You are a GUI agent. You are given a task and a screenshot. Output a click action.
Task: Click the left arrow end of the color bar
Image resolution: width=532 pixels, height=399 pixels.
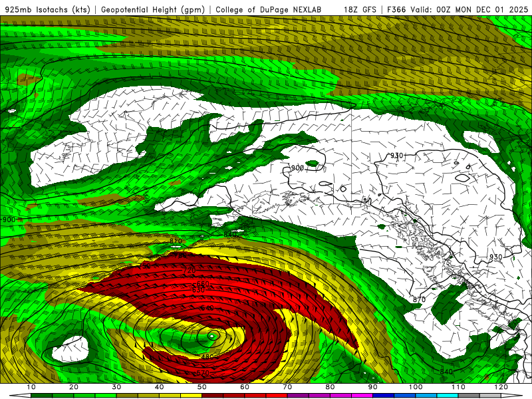[x=20, y=396]
